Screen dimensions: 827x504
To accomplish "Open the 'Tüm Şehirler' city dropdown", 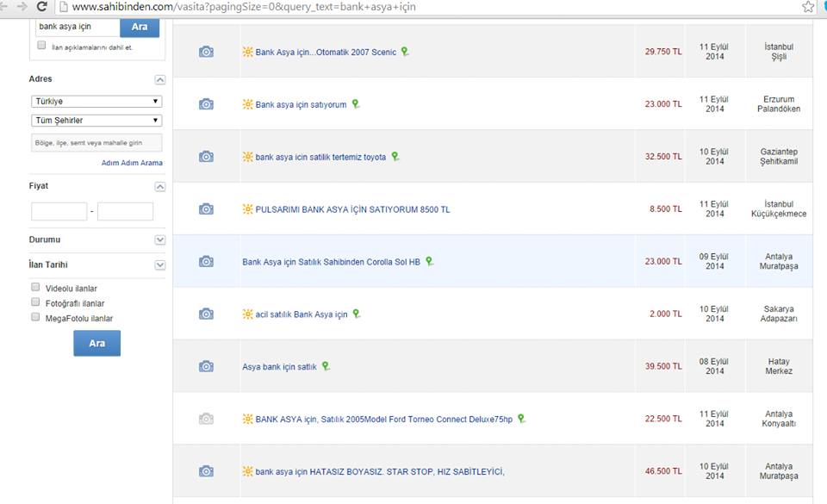I will coord(96,121).
